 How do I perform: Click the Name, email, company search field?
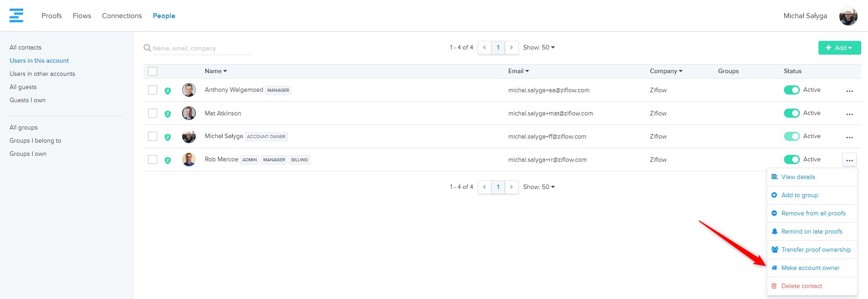click(202, 48)
